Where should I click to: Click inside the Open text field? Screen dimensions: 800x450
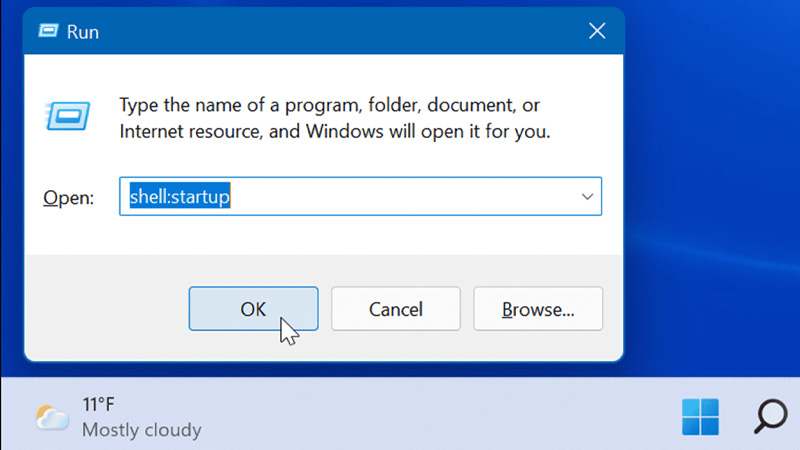tap(360, 196)
